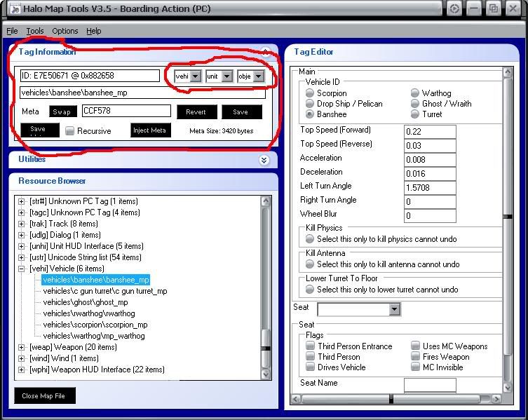Select vehicles\banshee\banshee_mp tree item

[95, 280]
